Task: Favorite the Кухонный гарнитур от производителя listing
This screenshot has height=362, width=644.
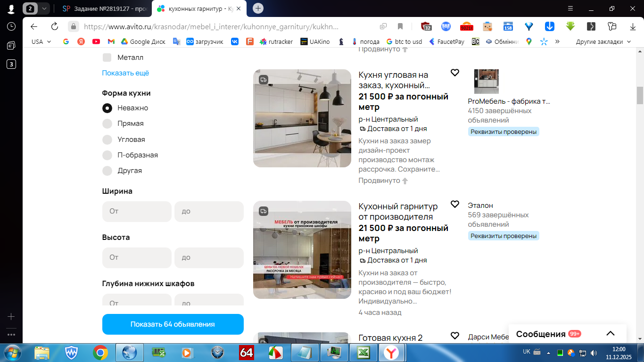Action: click(x=454, y=204)
